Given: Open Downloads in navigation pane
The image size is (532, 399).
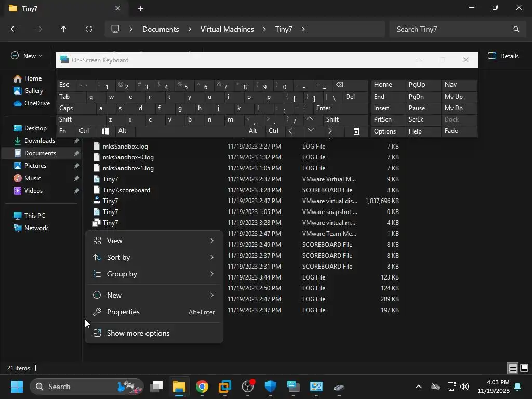Looking at the screenshot, I should (39, 140).
